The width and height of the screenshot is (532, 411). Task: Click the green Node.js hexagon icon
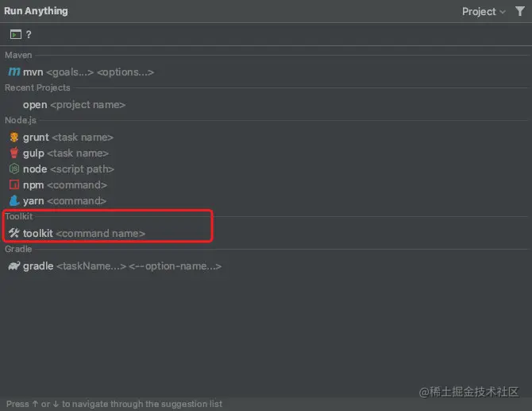pyautogui.click(x=14, y=169)
